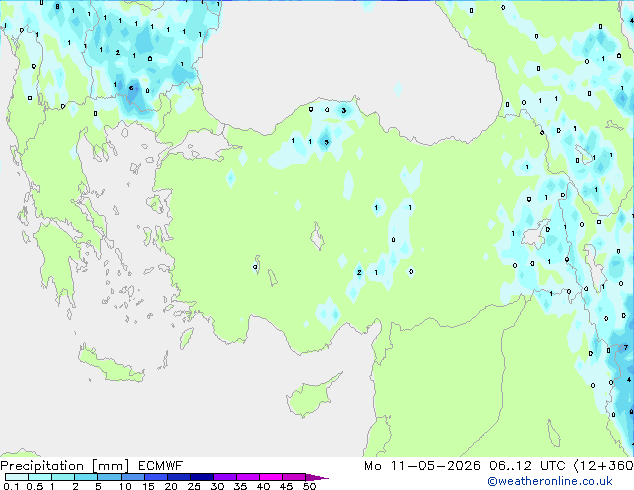Screen dimensions: 634x490
Task: Click the 'Precipitation' title text
Action: [x=42, y=466]
